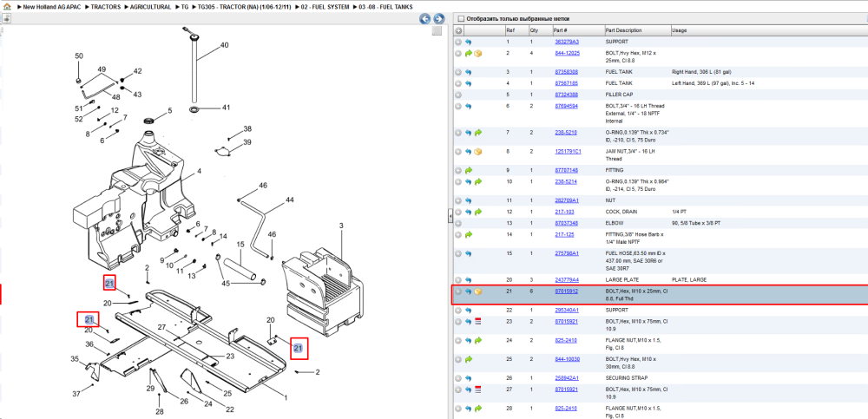
Task: Add FILLER CAP row using grey circle
Action: pyautogui.click(x=458, y=95)
